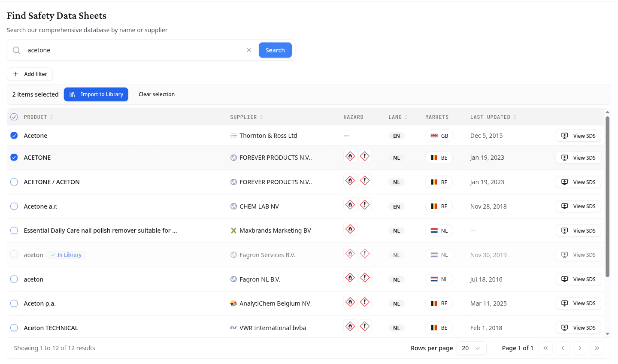
Task: Sort by the PRODUCT column
Action: 39,117
